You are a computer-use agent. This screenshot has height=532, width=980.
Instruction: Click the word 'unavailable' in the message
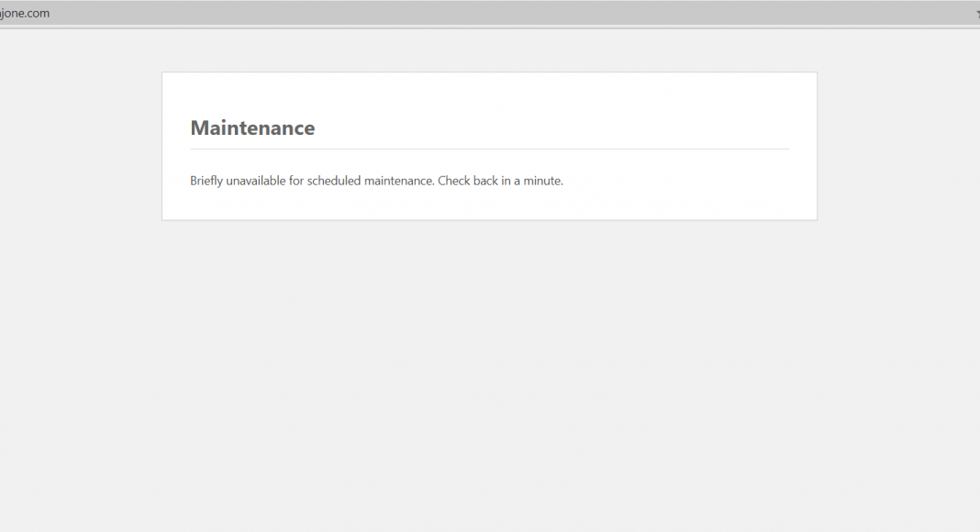[255, 181]
